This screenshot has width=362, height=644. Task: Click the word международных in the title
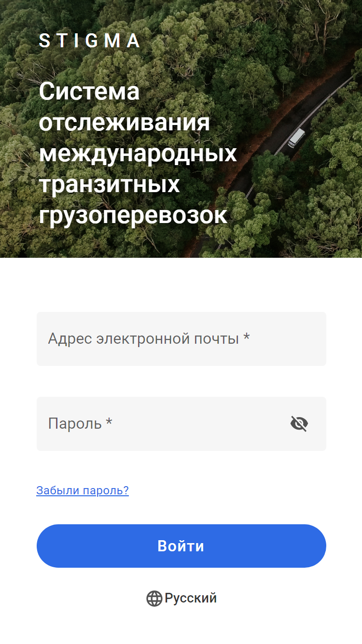138,154
